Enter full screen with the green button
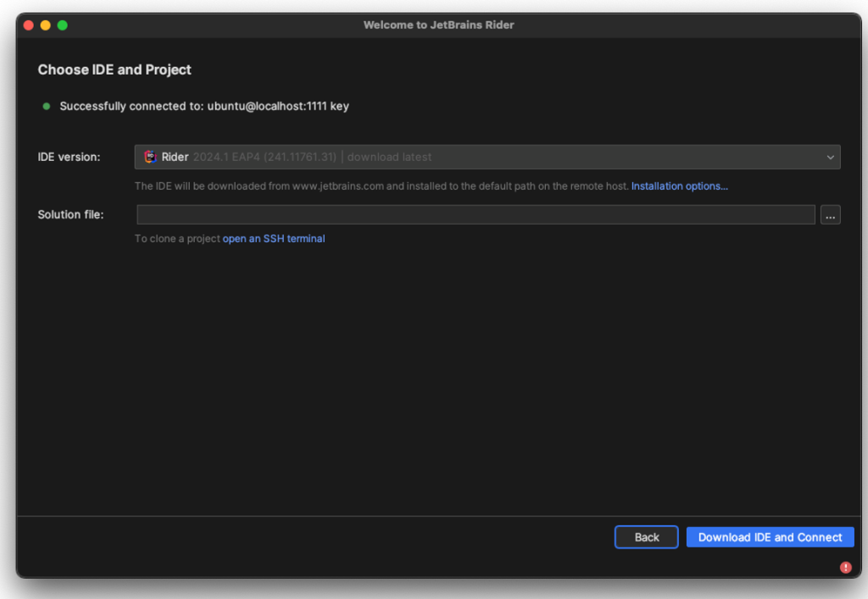The width and height of the screenshot is (868, 599). click(x=62, y=25)
